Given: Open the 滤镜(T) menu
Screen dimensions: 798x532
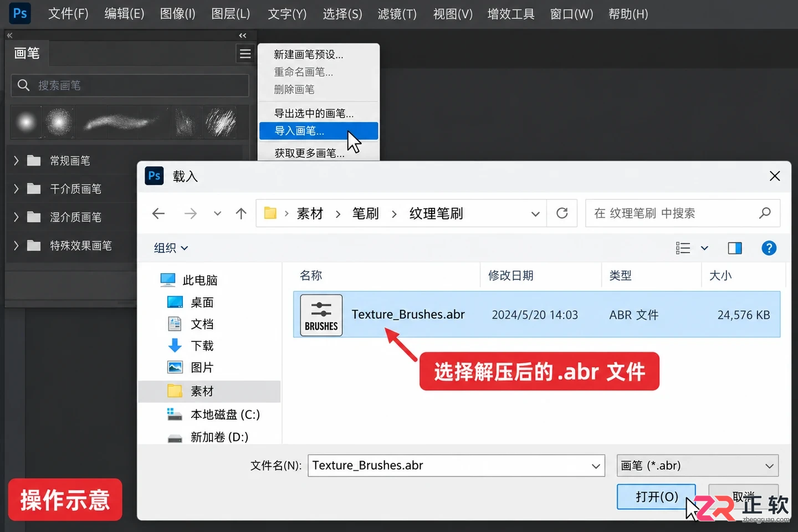Looking at the screenshot, I should 397,14.
